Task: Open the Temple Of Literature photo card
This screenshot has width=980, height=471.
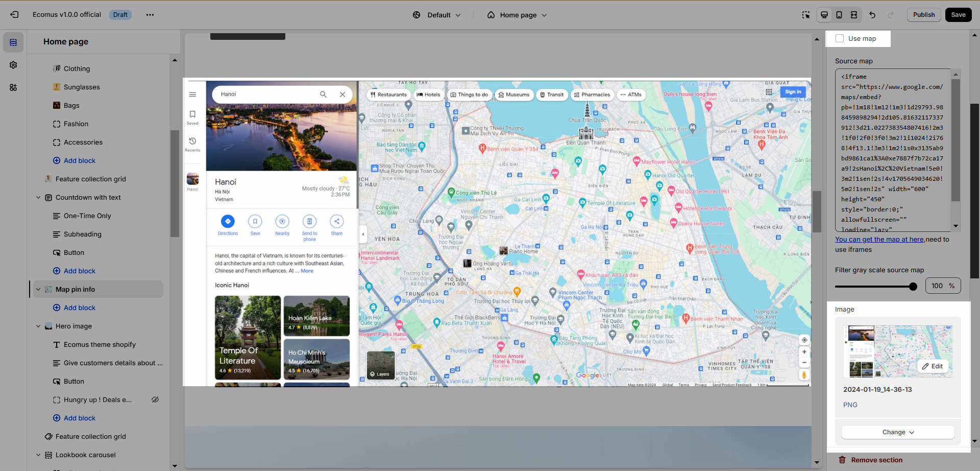Action: [248, 338]
